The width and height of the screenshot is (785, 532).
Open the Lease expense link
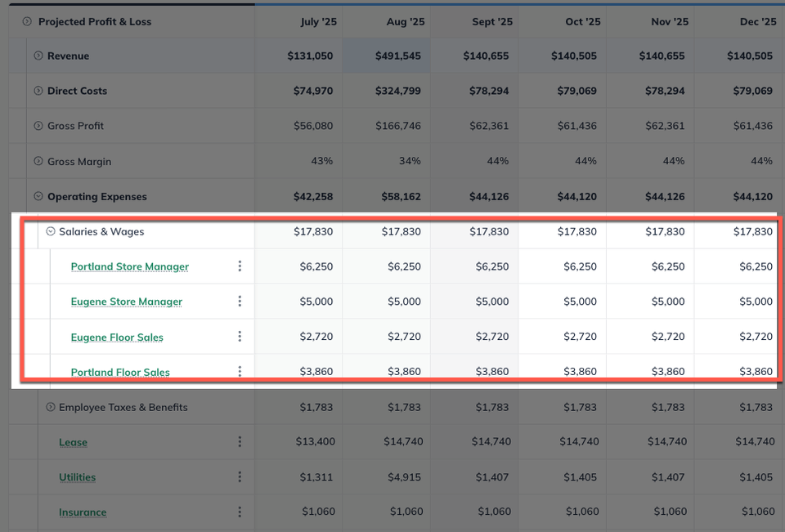coord(73,442)
